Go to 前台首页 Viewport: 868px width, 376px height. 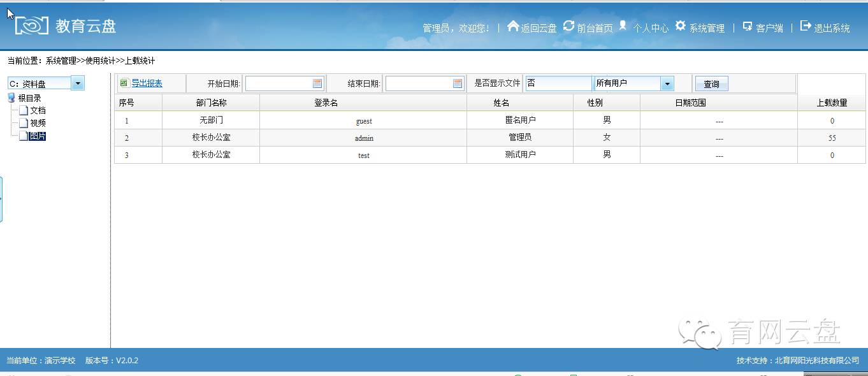point(595,28)
